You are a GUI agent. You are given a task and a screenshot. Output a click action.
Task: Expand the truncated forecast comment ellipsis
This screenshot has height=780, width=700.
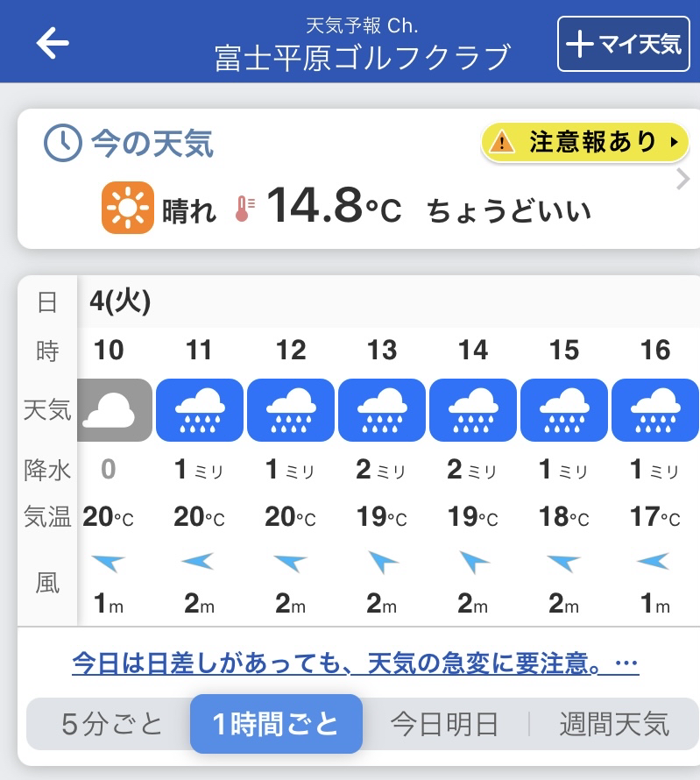click(626, 663)
